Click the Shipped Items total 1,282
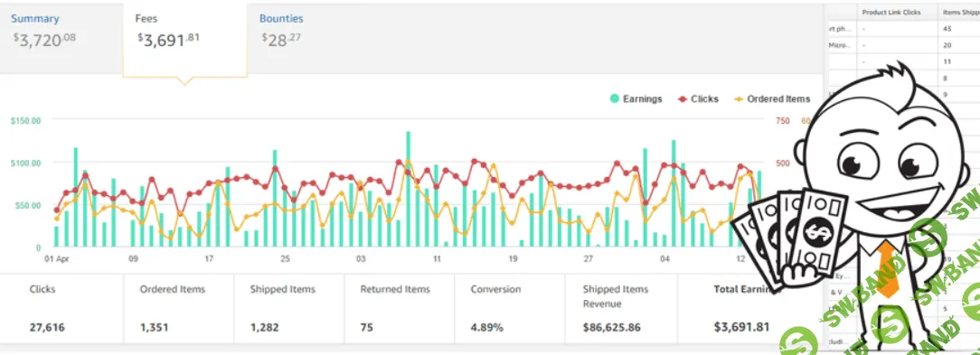This screenshot has height=355, width=980. pyautogui.click(x=264, y=328)
